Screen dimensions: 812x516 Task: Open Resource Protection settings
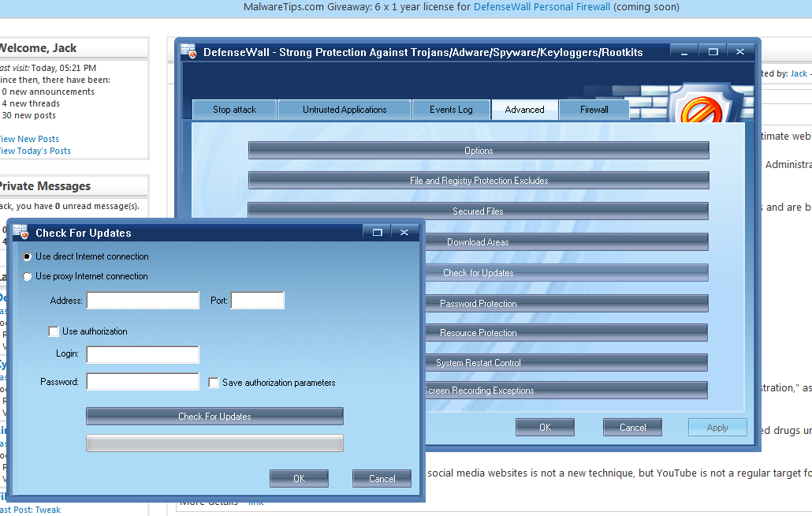(567, 333)
